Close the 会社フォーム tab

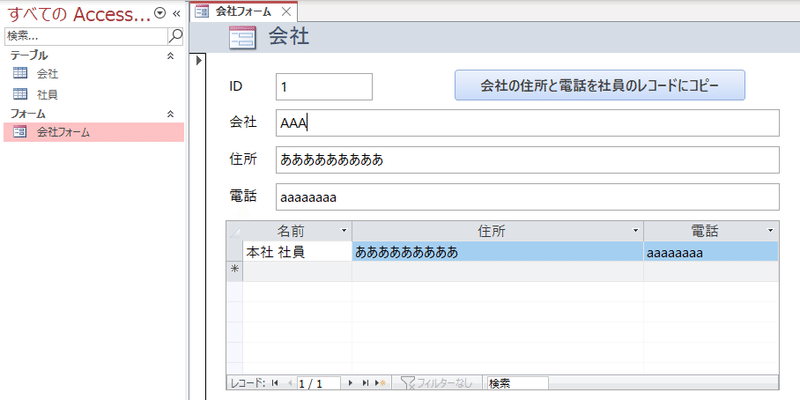pos(287,12)
